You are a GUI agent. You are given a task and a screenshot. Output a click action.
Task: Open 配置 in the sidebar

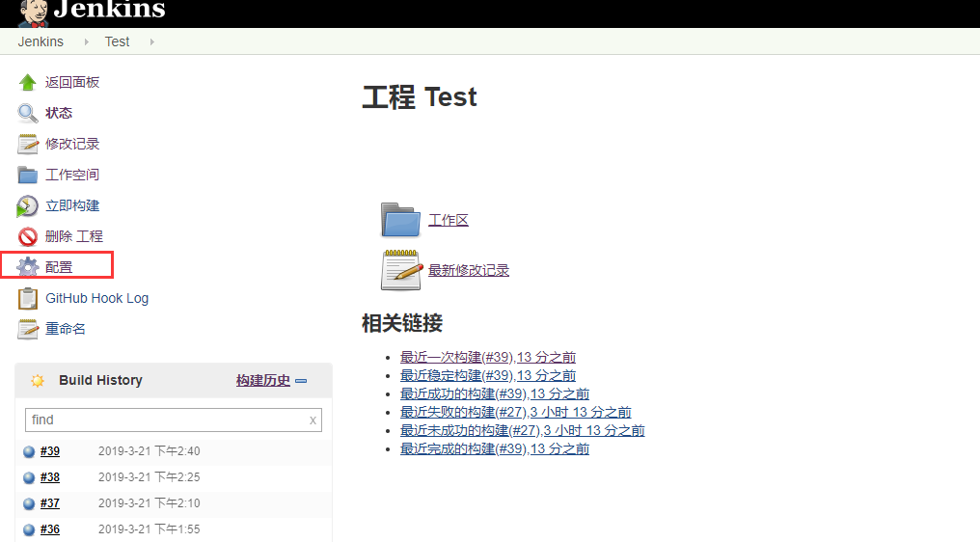59,267
